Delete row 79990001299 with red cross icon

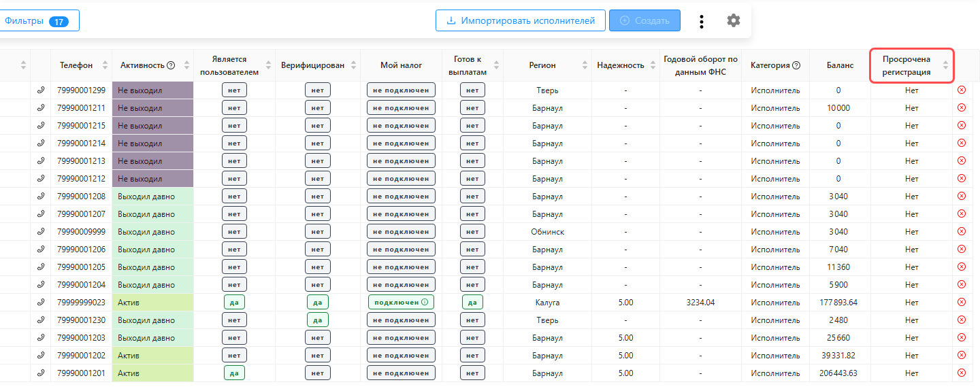pos(962,90)
